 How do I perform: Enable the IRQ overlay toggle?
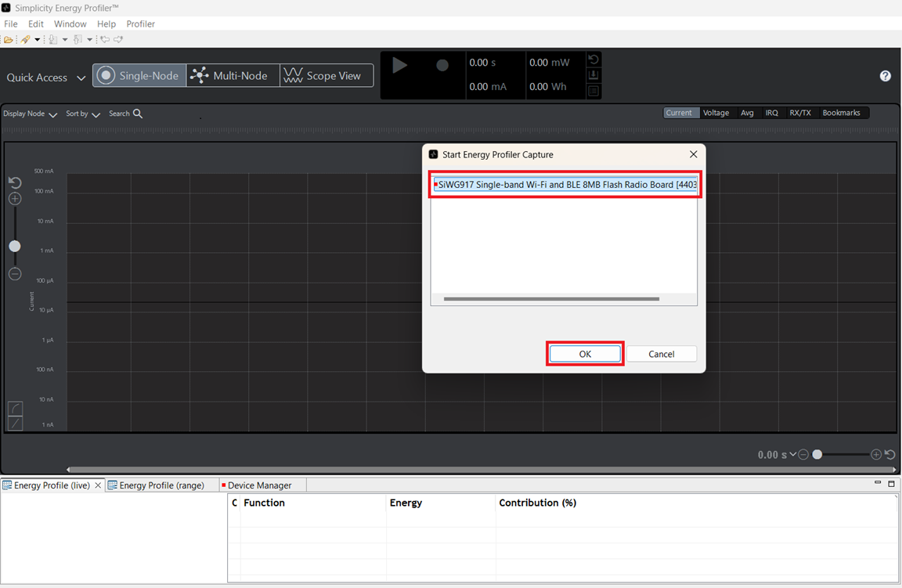point(772,112)
